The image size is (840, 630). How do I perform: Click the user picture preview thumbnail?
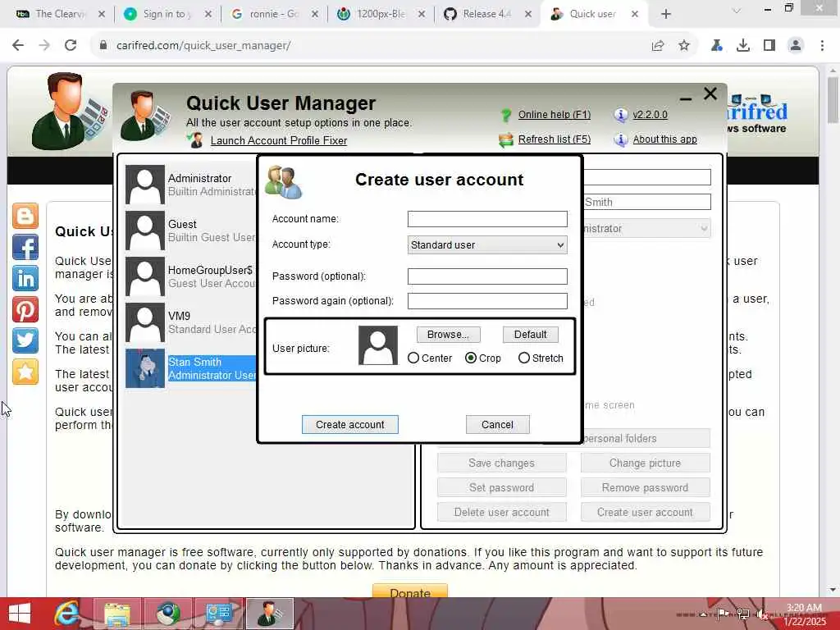[x=377, y=345]
